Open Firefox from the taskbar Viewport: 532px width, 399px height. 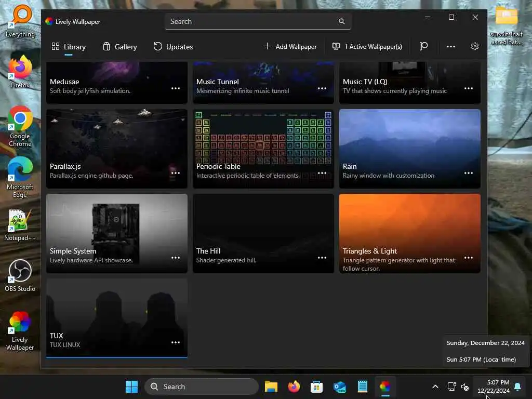[x=294, y=387]
